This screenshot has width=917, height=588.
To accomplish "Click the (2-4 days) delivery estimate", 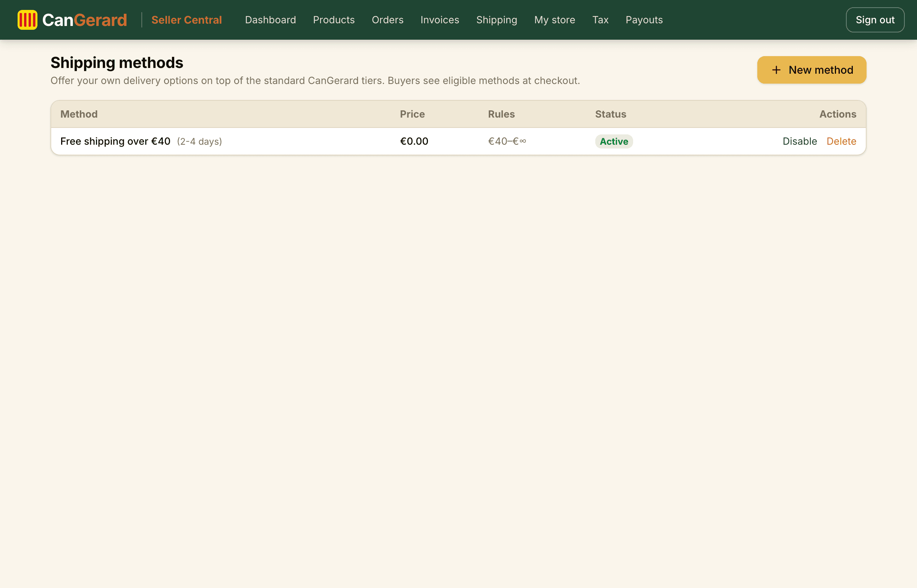I will click(199, 142).
